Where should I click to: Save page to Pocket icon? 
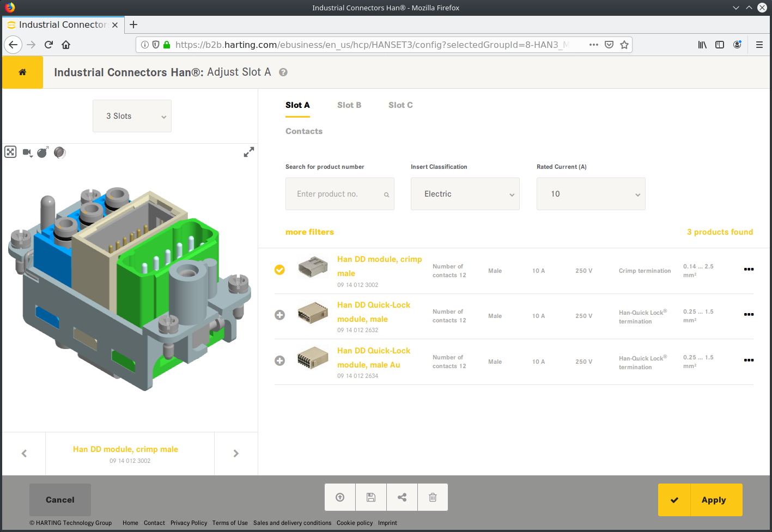click(609, 45)
